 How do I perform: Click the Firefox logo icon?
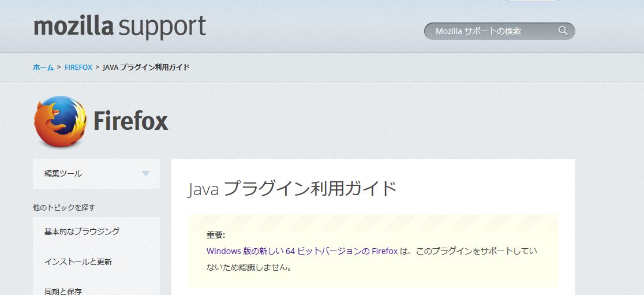[x=61, y=121]
